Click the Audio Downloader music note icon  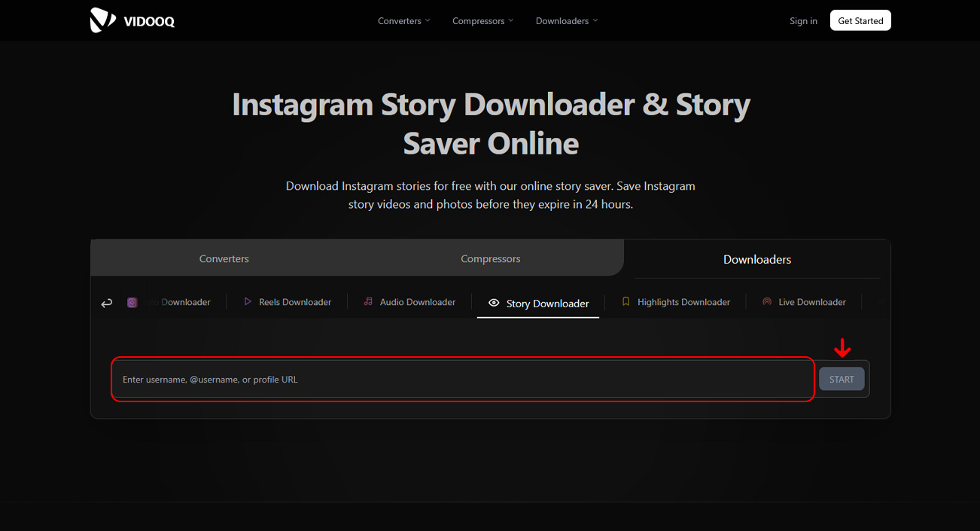[x=368, y=302]
